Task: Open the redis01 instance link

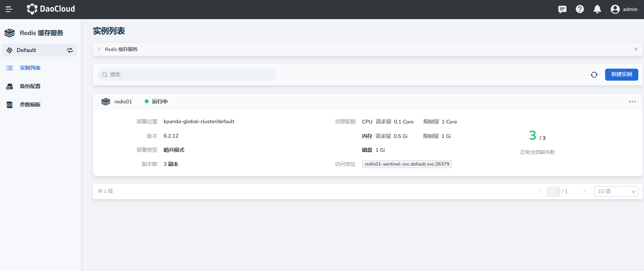Action: tap(123, 102)
